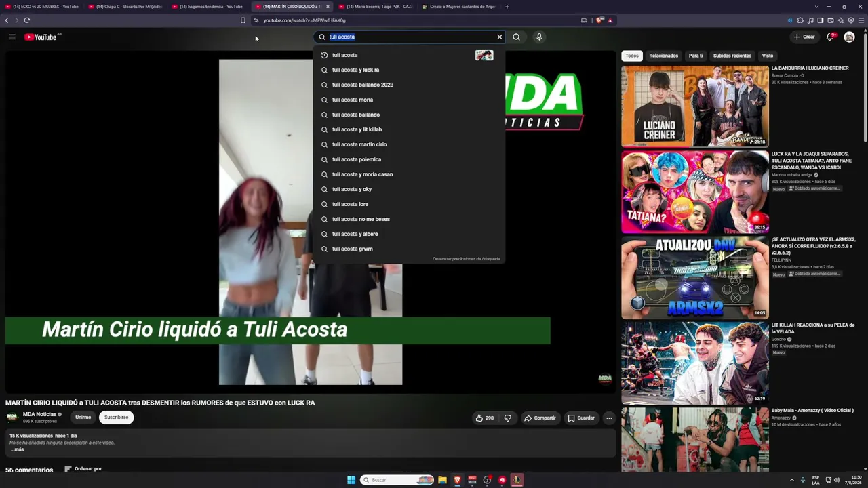Image resolution: width=868 pixels, height=488 pixels.
Task: Click the browser address bar URL
Action: click(304, 20)
